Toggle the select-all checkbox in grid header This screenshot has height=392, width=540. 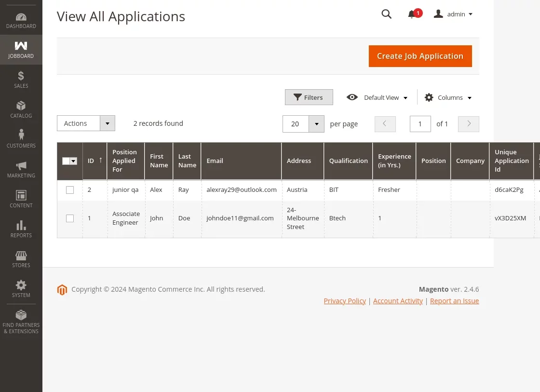click(69, 161)
